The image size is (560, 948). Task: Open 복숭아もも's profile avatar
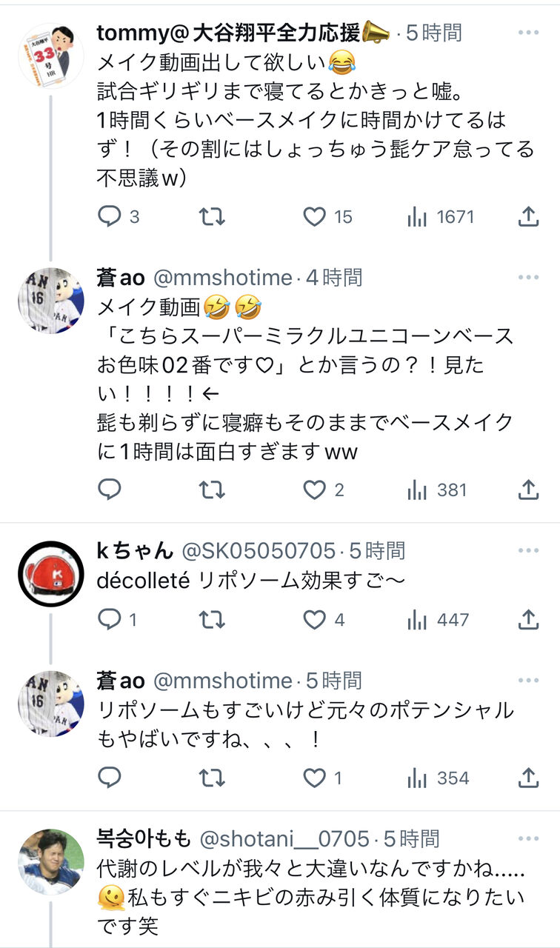point(51,862)
